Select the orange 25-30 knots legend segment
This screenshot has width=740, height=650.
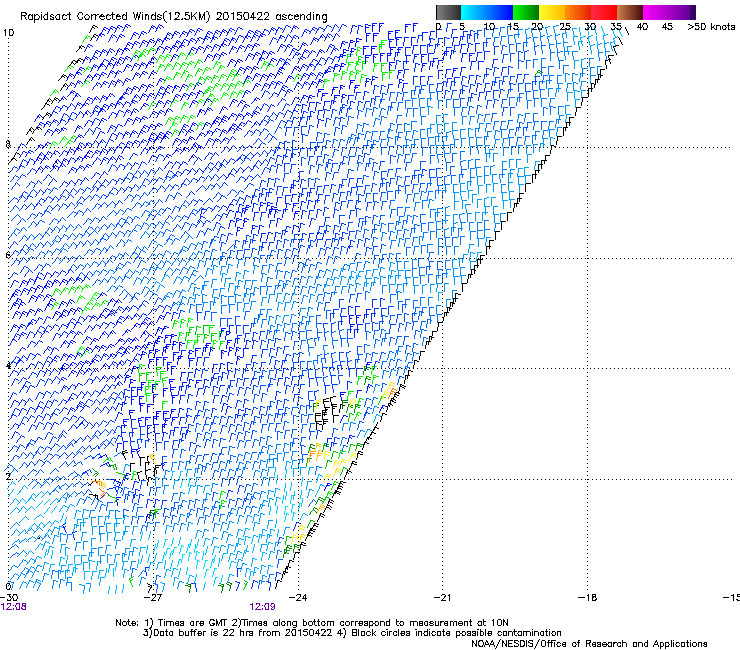click(578, 12)
